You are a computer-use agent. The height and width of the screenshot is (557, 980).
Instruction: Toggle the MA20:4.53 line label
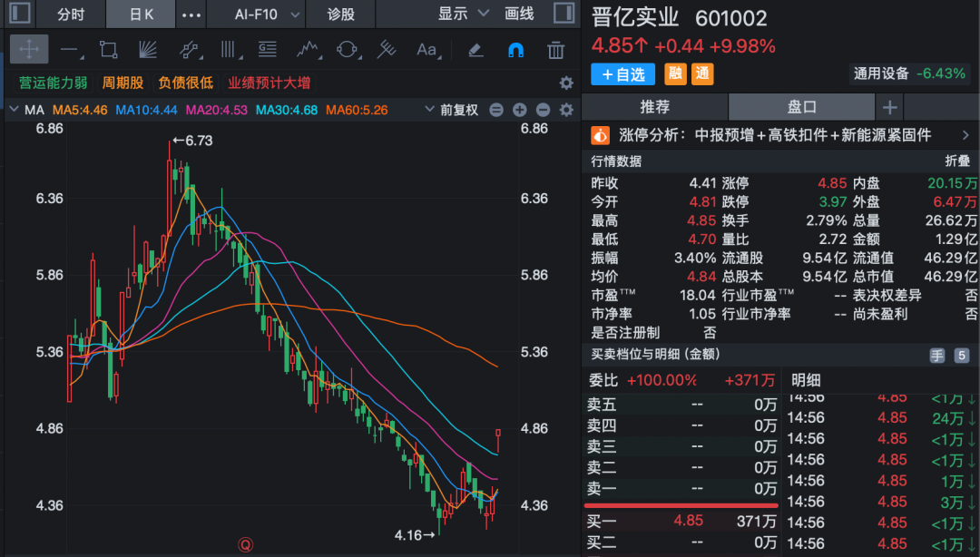tap(216, 110)
